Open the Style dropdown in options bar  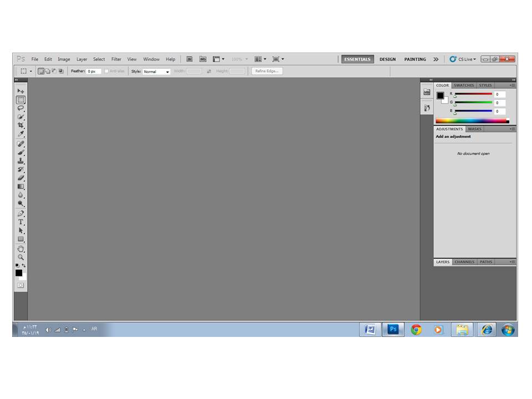click(x=156, y=71)
